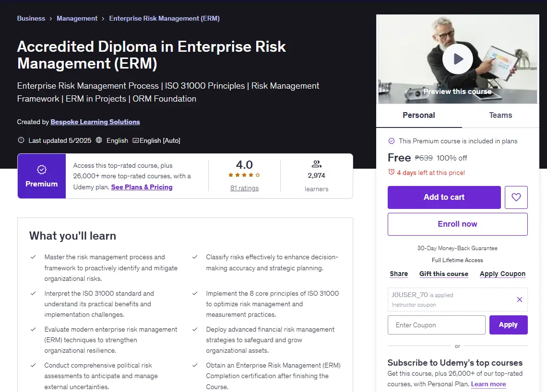
Task: Open the Management breadcrumb category
Action: coord(77,19)
